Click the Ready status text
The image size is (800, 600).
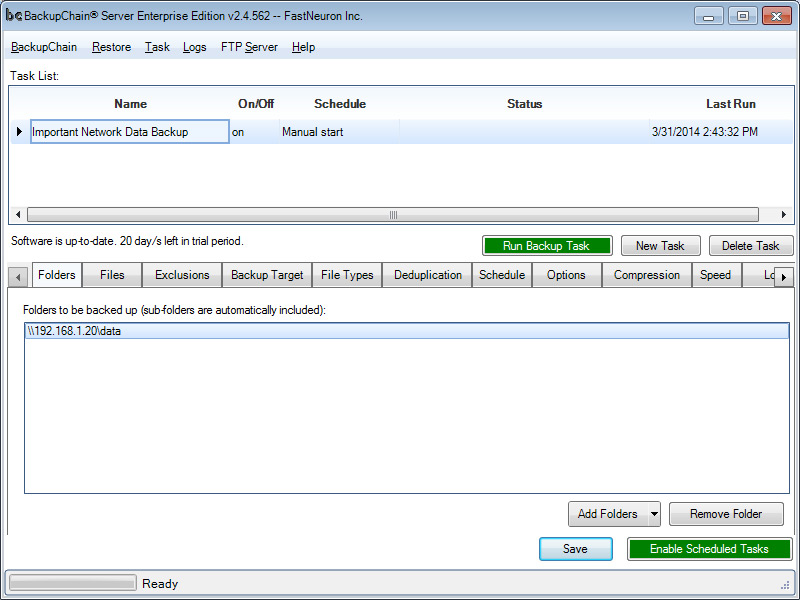160,584
